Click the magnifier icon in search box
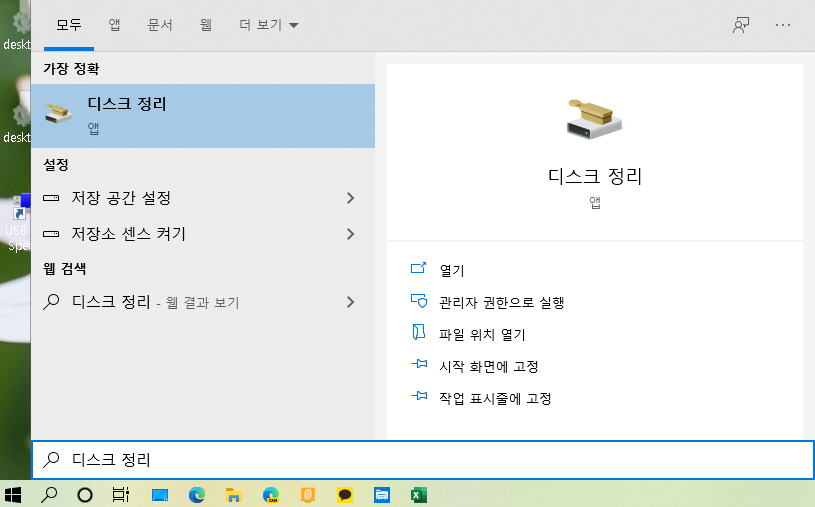This screenshot has height=507, width=815. (x=51, y=459)
